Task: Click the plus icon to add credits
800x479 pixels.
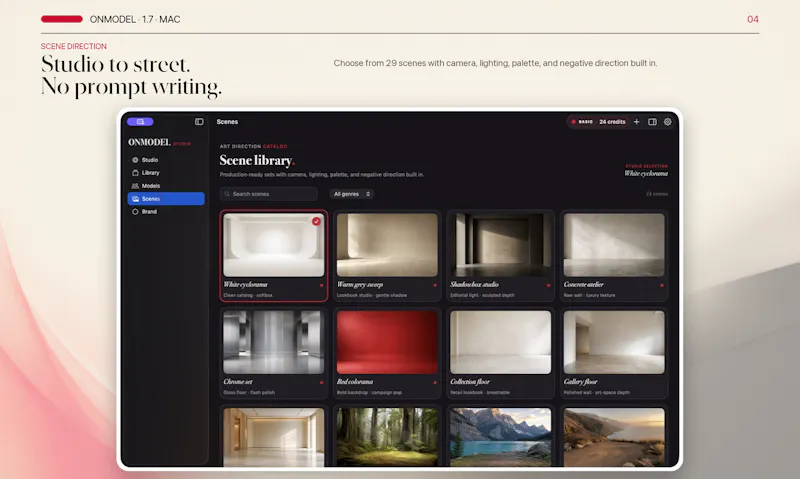Action: [x=636, y=122]
